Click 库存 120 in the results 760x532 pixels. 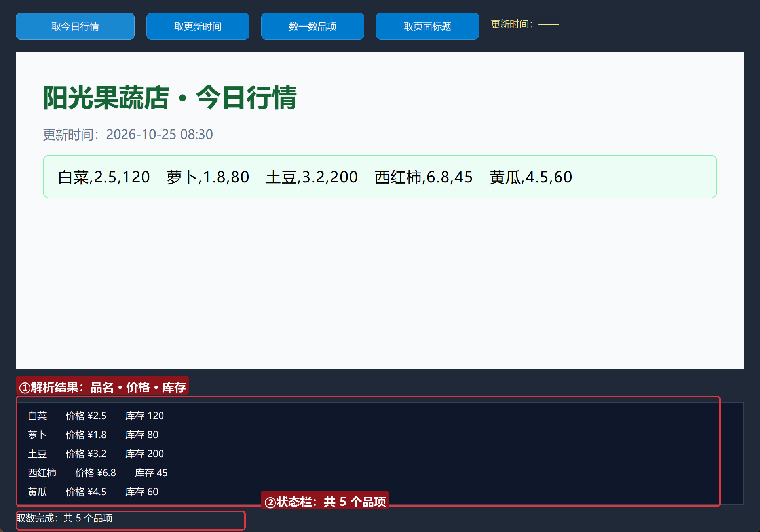coord(144,416)
